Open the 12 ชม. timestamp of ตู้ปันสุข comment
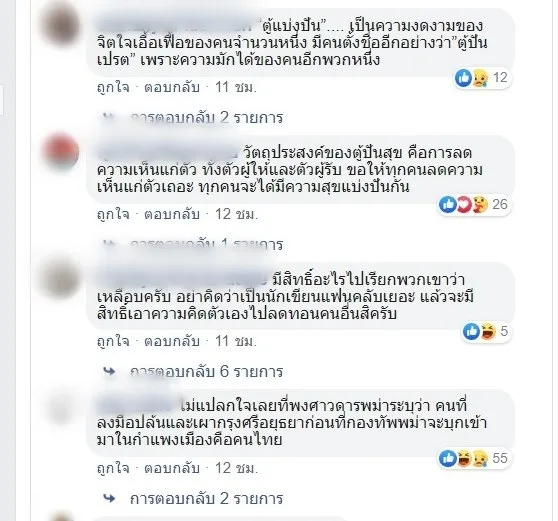The height and width of the screenshot is (521, 558). pyautogui.click(x=236, y=215)
